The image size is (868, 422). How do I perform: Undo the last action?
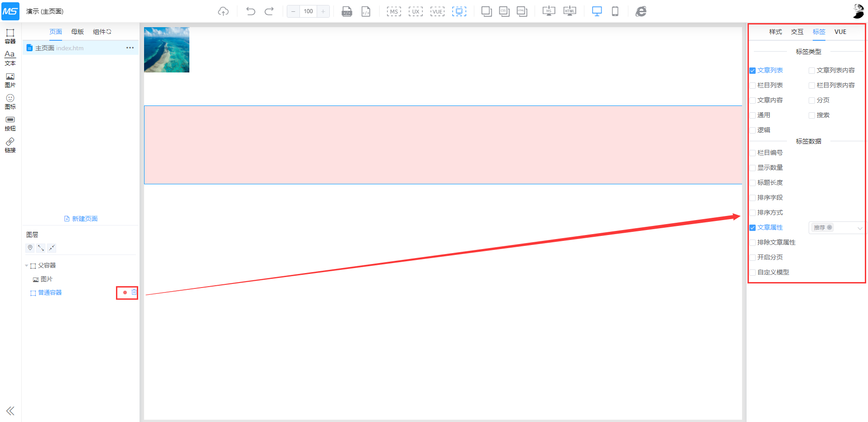click(251, 11)
